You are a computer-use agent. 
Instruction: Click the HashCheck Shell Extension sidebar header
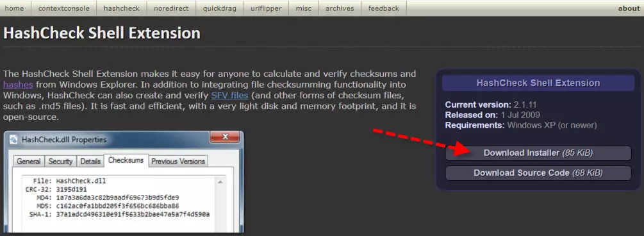(x=538, y=83)
